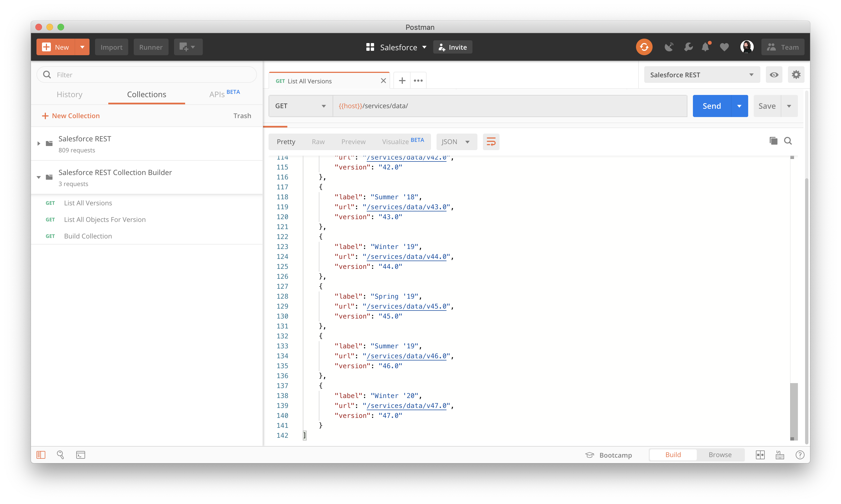Image resolution: width=841 pixels, height=504 pixels.
Task: Create a New Collection
Action: pyautogui.click(x=71, y=116)
